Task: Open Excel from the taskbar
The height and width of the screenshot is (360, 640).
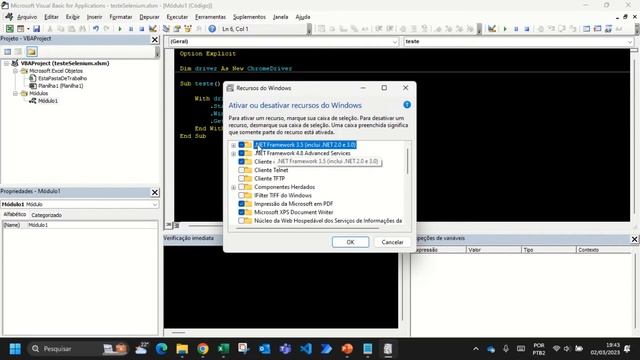Action: click(223, 349)
